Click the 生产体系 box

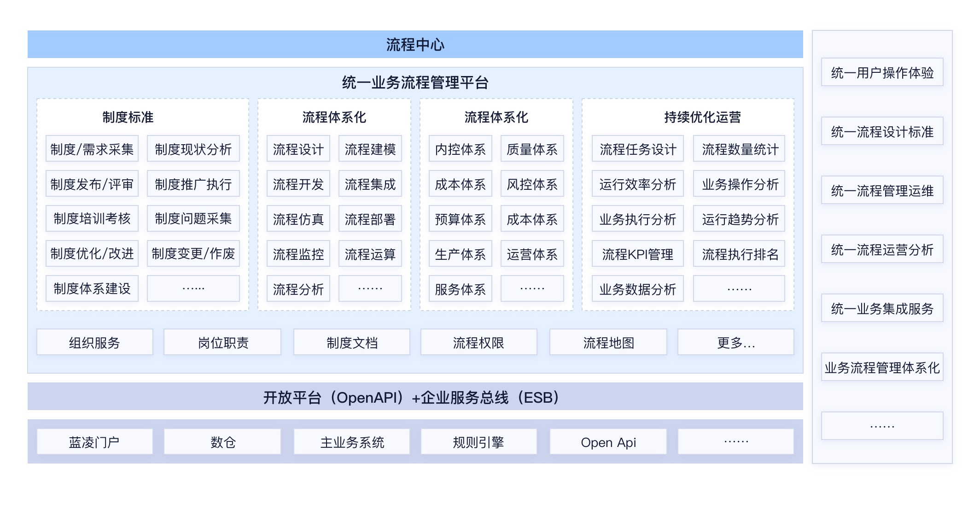point(461,253)
